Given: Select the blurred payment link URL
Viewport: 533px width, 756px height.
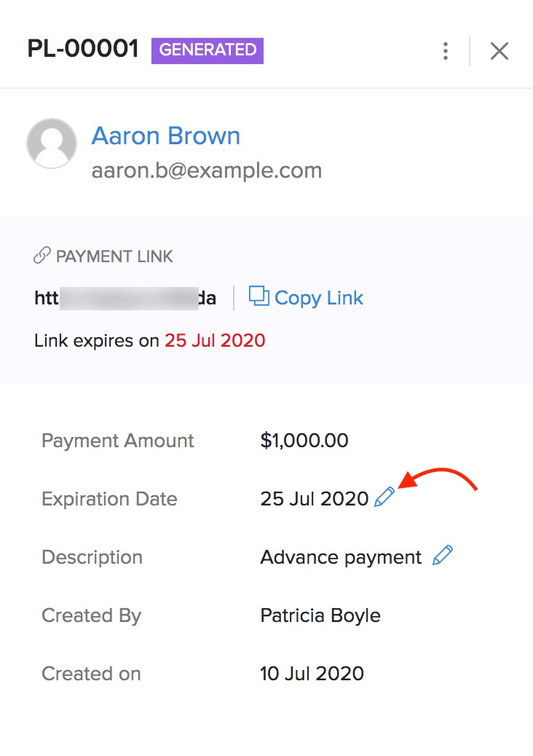Looking at the screenshot, I should (125, 298).
